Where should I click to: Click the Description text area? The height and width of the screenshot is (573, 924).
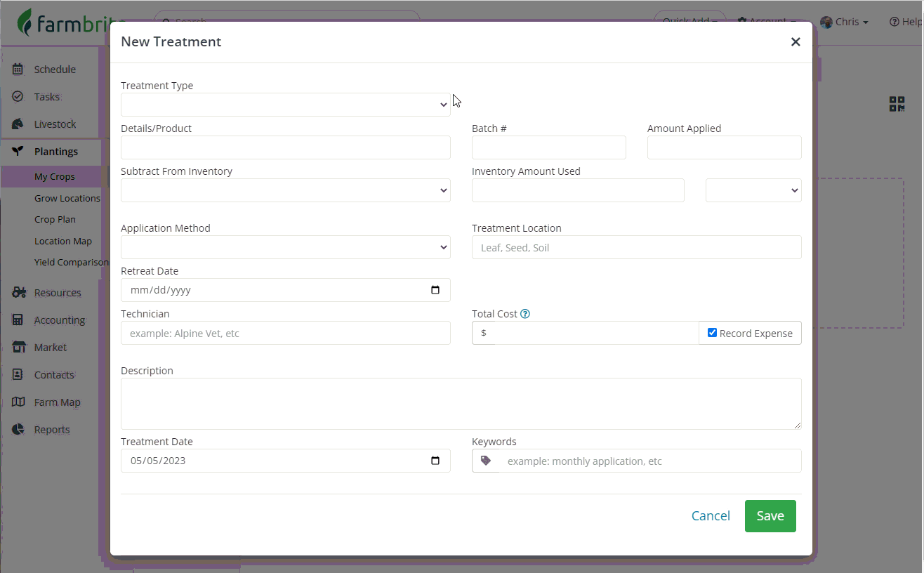coord(461,404)
